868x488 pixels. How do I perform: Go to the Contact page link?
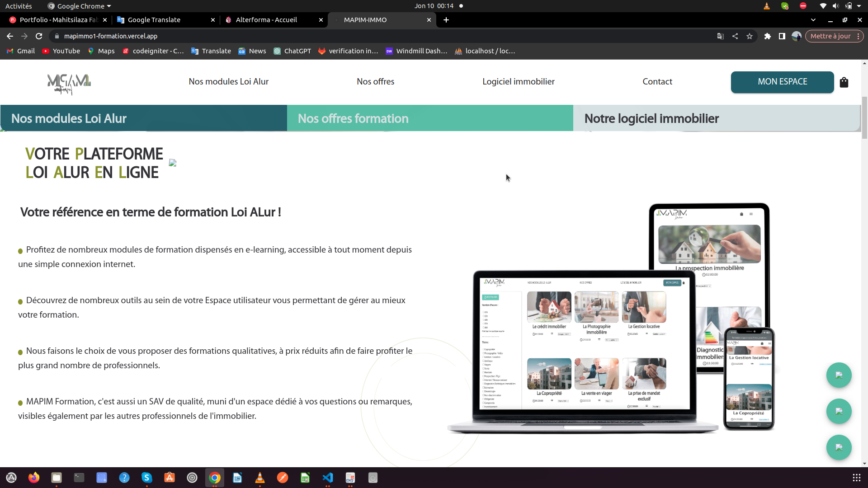657,82
